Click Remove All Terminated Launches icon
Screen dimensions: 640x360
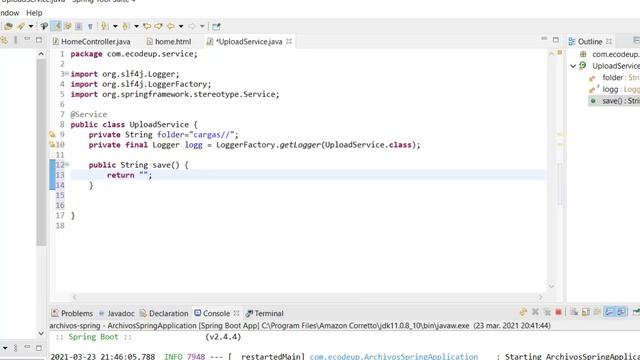coord(547,312)
